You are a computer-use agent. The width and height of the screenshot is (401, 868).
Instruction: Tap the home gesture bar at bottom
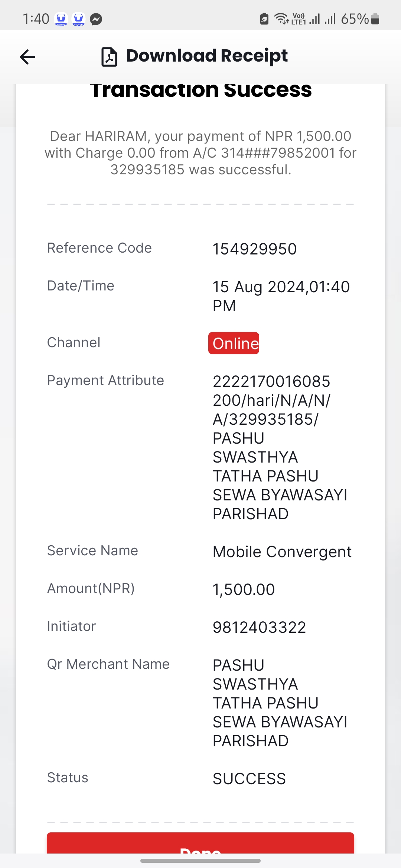pos(200,861)
